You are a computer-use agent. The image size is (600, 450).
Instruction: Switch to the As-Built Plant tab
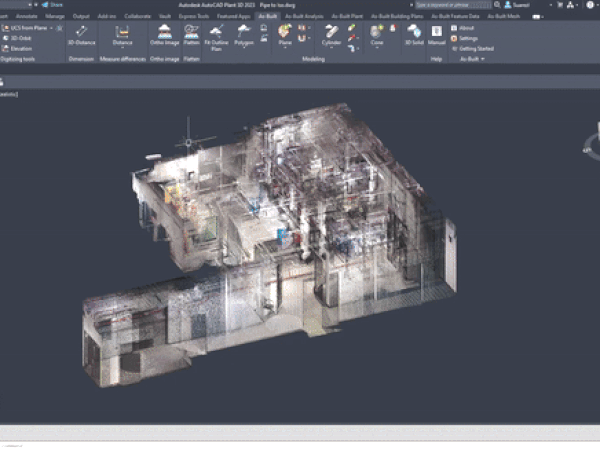coord(347,16)
